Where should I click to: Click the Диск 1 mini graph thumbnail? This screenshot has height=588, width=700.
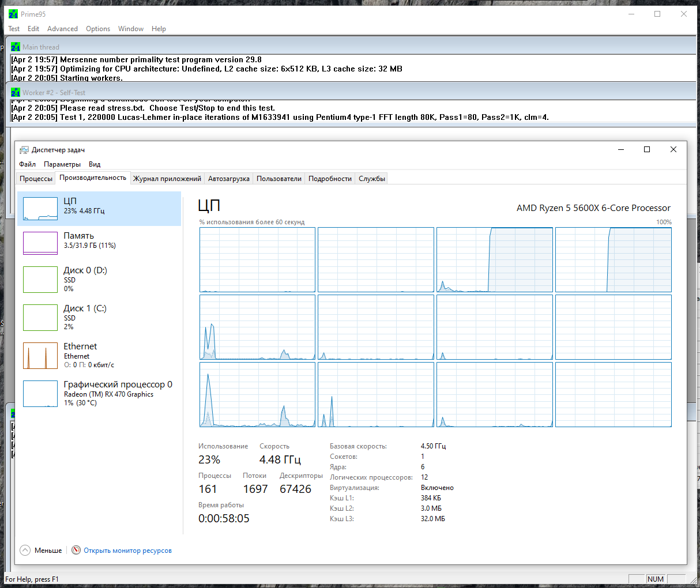pyautogui.click(x=40, y=318)
